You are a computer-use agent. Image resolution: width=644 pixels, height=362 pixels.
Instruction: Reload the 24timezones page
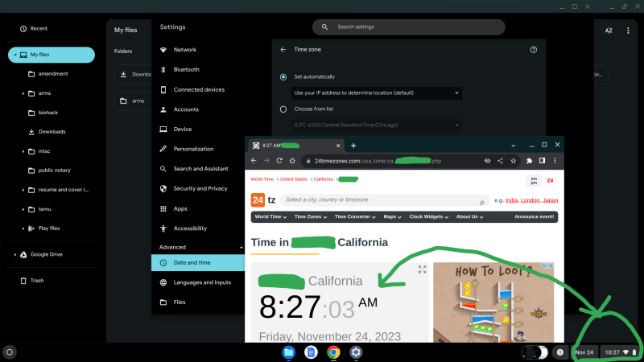[279, 161]
